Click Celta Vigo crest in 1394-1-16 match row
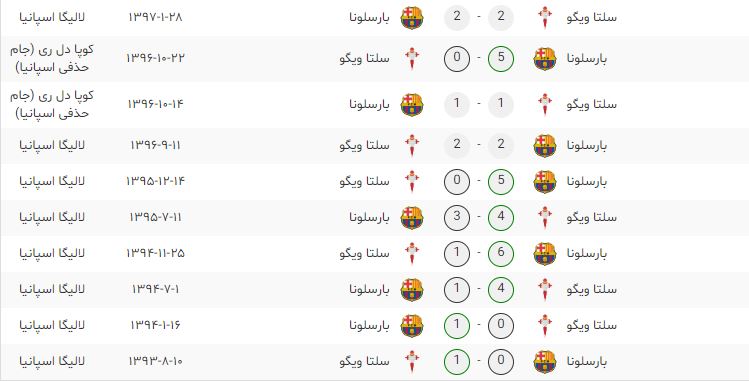The height and width of the screenshot is (381, 749). (545, 326)
